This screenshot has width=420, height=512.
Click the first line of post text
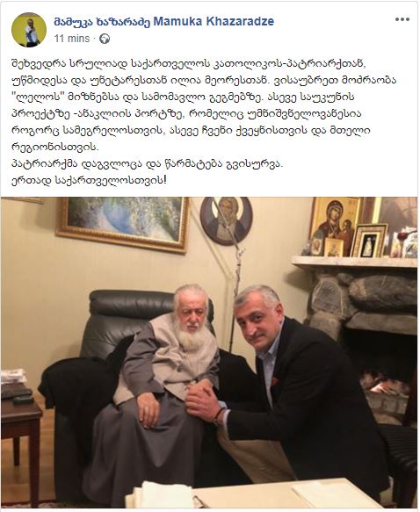click(187, 64)
